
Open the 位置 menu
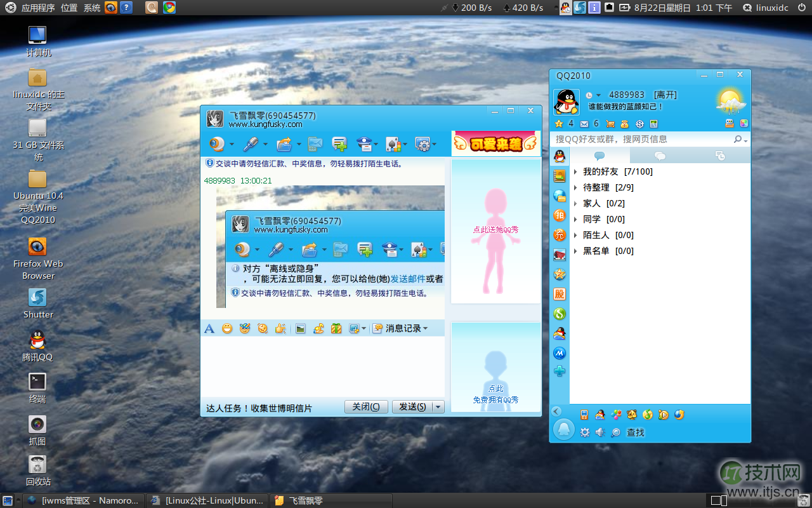point(69,8)
